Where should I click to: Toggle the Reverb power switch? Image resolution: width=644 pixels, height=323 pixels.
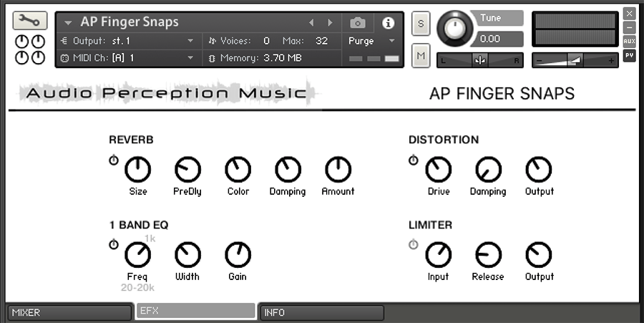[113, 160]
